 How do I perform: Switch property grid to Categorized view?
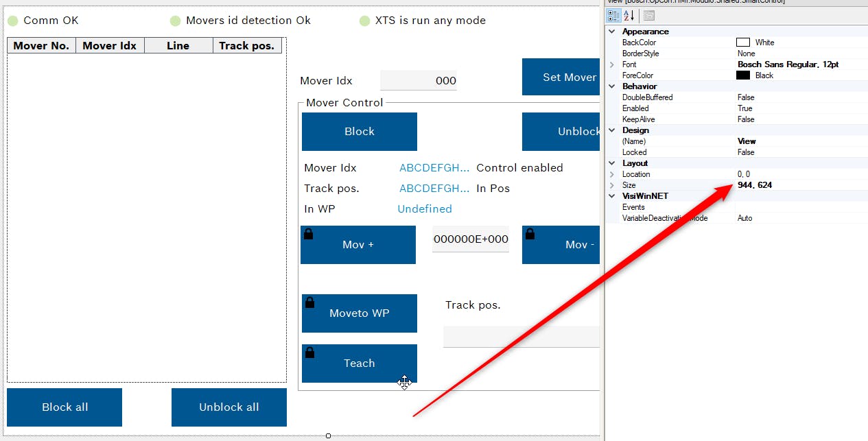613,16
